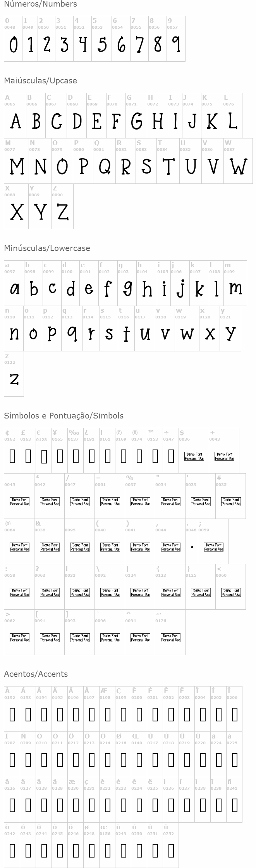The height and width of the screenshot is (868, 256).
Task: Click the Números/Numbers section heading
Action: (x=40, y=4)
